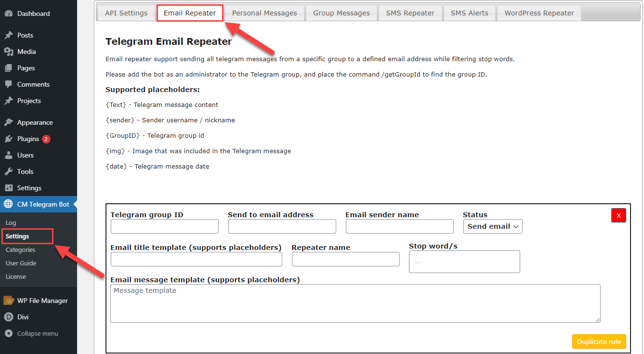Open the Status Send email dropdown
This screenshot has width=644, height=354.
(493, 226)
